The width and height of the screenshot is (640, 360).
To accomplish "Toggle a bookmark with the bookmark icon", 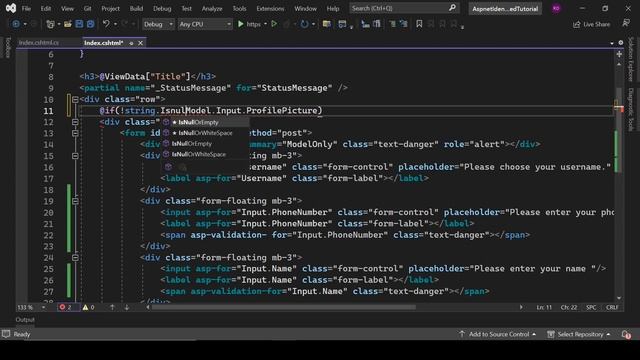I will tap(419, 24).
